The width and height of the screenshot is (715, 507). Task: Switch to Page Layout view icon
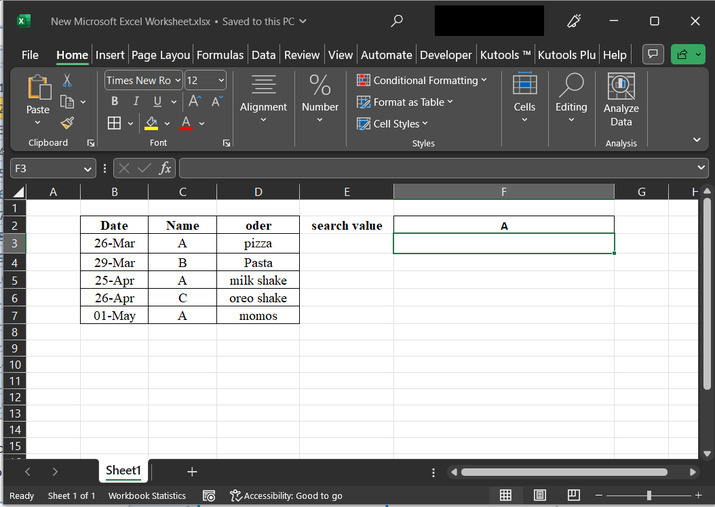(x=540, y=495)
